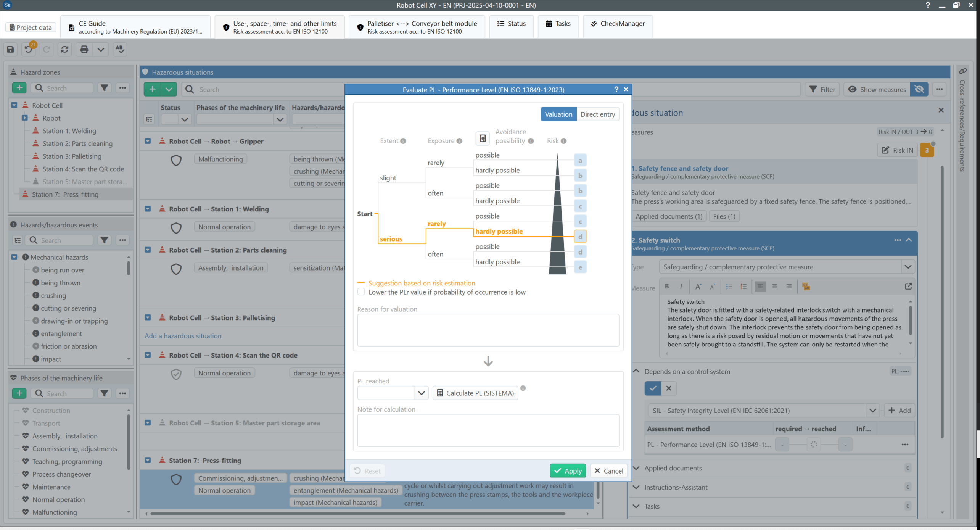Viewport: 980px width, 530px height.
Task: Show info about Exposure parameter
Action: pos(459,141)
